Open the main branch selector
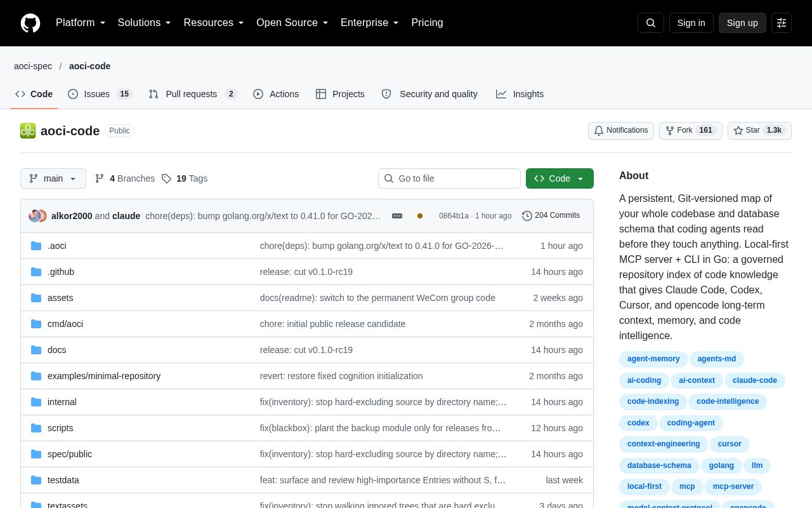The image size is (812, 508). click(53, 178)
